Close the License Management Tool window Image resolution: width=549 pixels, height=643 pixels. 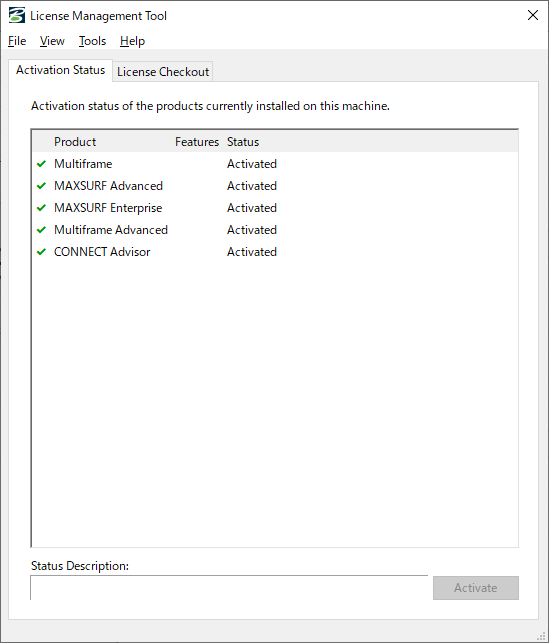coord(533,16)
